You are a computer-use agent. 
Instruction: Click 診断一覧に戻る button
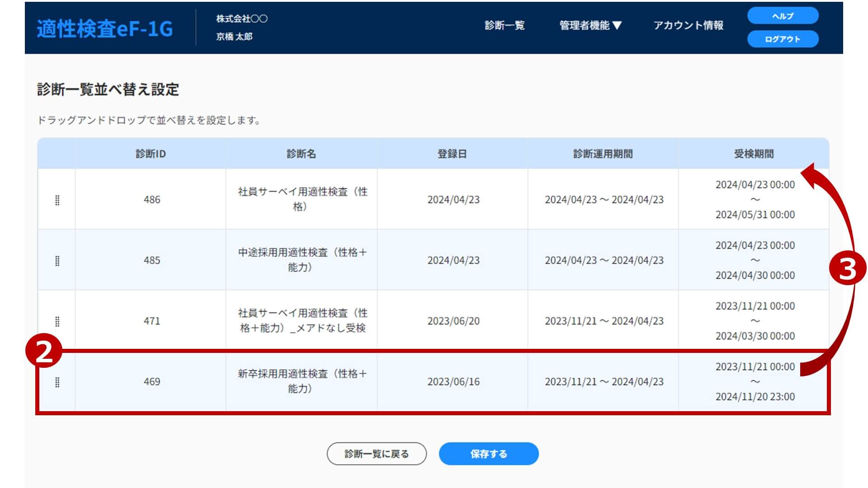point(377,454)
